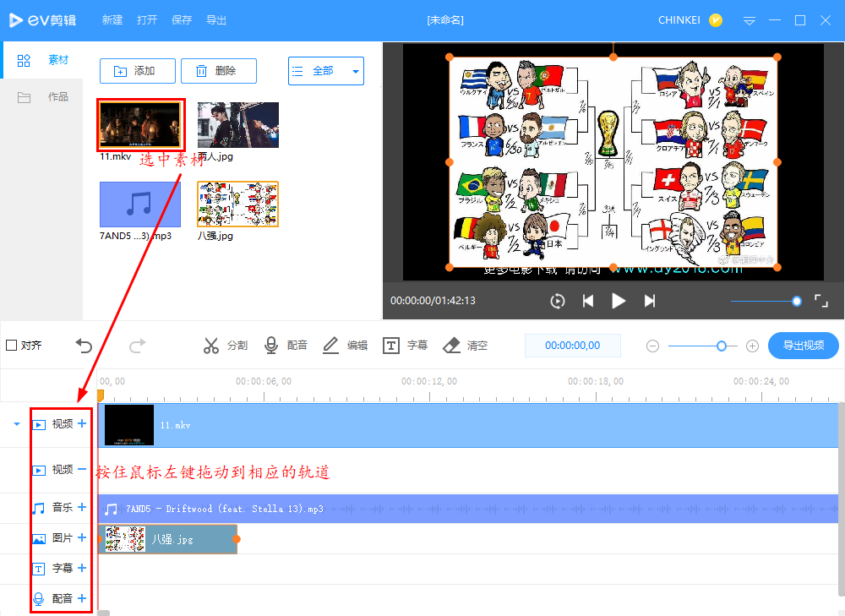This screenshot has height=616, width=845.
Task: Click the gold VIP badge icon
Action: (x=716, y=20)
